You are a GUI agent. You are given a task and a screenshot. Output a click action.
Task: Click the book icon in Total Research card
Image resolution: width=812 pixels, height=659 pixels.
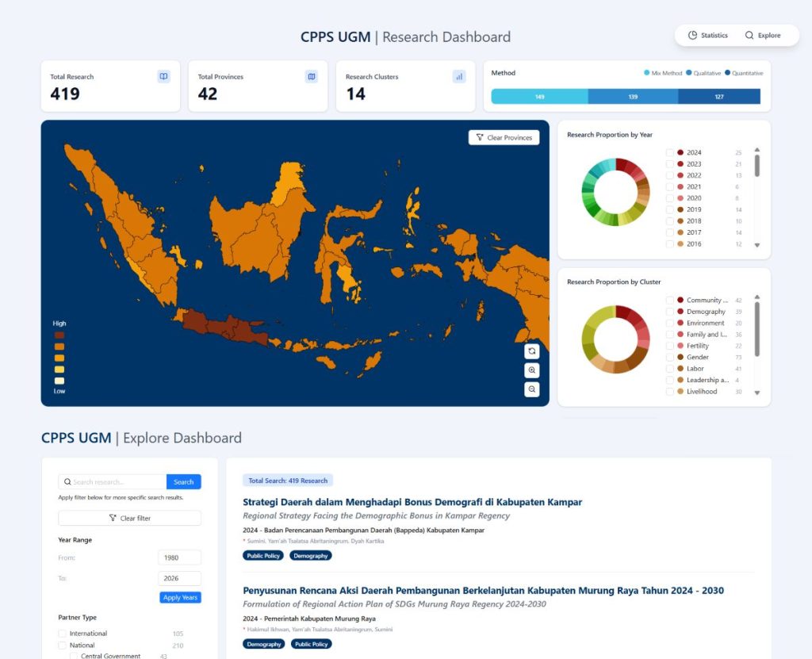[x=163, y=77]
